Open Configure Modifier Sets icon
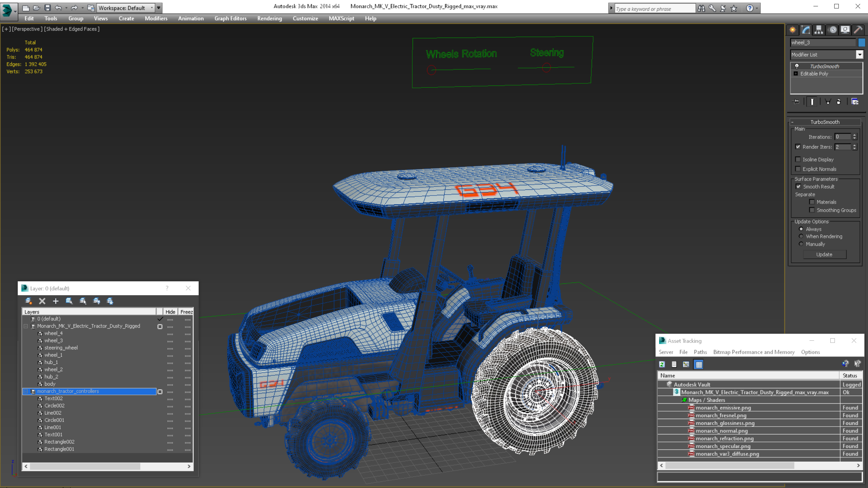The width and height of the screenshot is (868, 488). coord(855,102)
